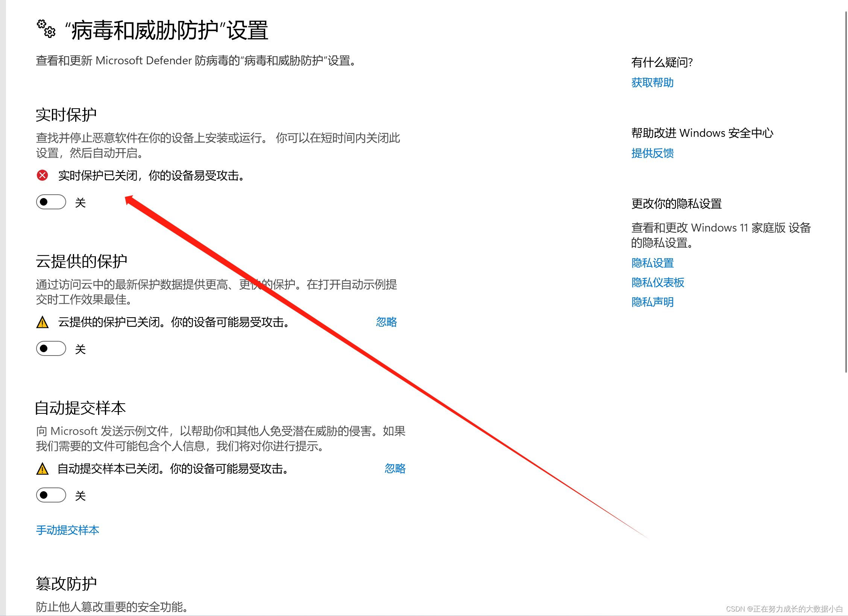Click the settings gears icon beside page title
Screen dimensions: 848x616
(x=46, y=29)
